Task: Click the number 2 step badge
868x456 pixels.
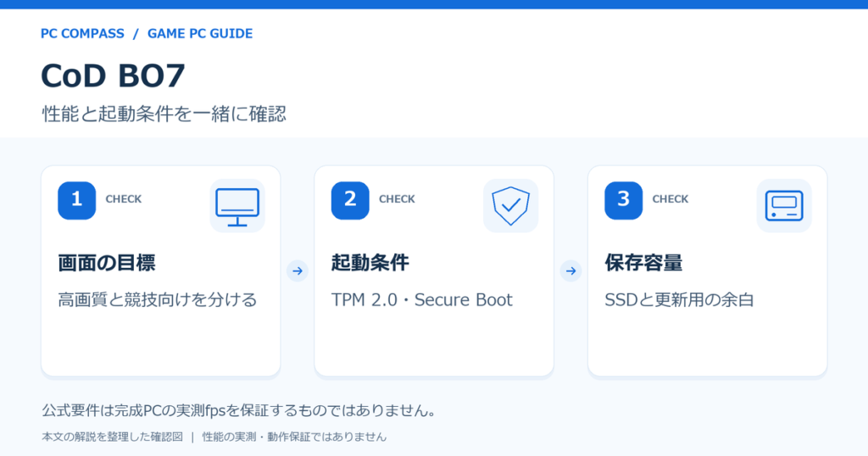Action: point(350,200)
